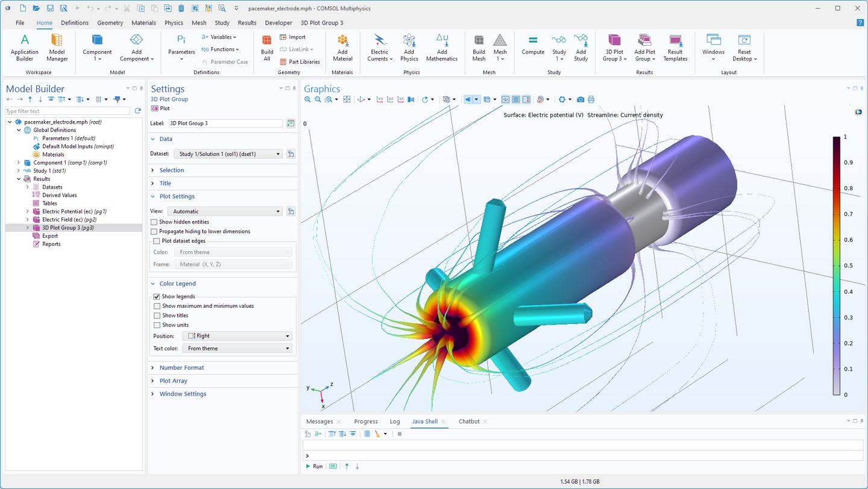Enable the Show titles checkbox
Image resolution: width=868 pixels, height=489 pixels.
tap(157, 315)
